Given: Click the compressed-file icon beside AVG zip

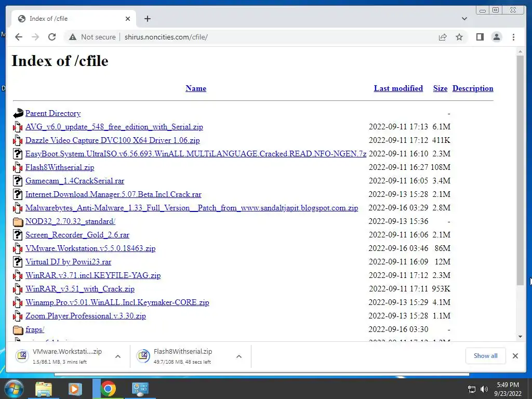Looking at the screenshot, I should [18, 127].
